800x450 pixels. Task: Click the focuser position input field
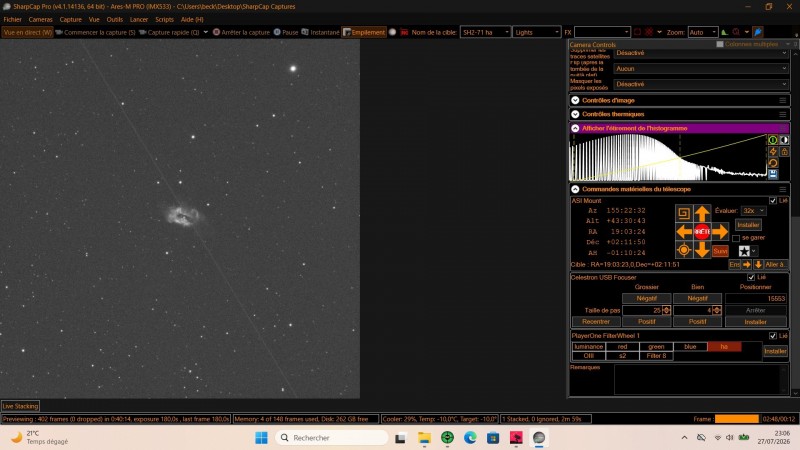click(x=756, y=298)
